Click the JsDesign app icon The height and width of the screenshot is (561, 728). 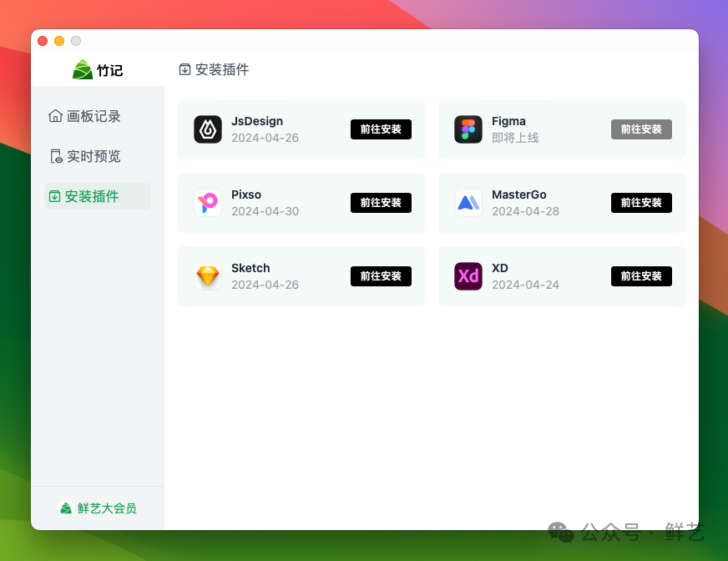coord(208,129)
